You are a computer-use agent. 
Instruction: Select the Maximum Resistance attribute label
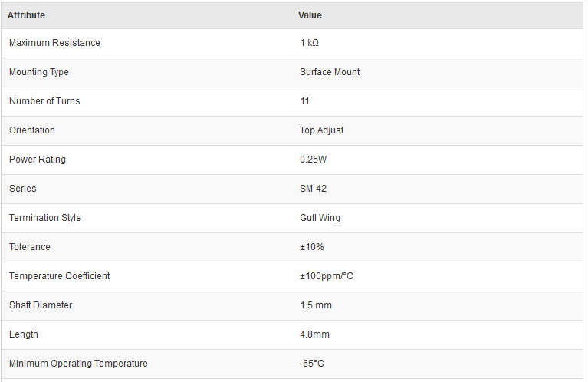click(54, 43)
